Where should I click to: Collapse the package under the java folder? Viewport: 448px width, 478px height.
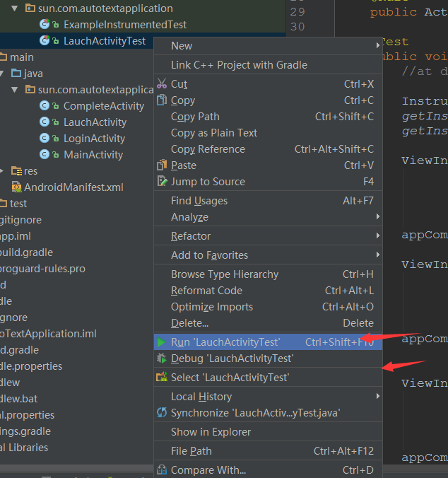pyautogui.click(x=14, y=90)
